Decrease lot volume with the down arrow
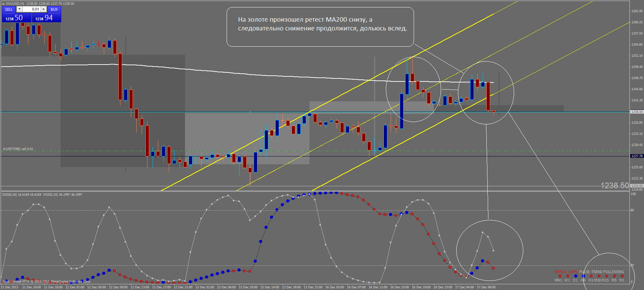Image resolution: width=644 pixels, height=290 pixels. point(19,9)
